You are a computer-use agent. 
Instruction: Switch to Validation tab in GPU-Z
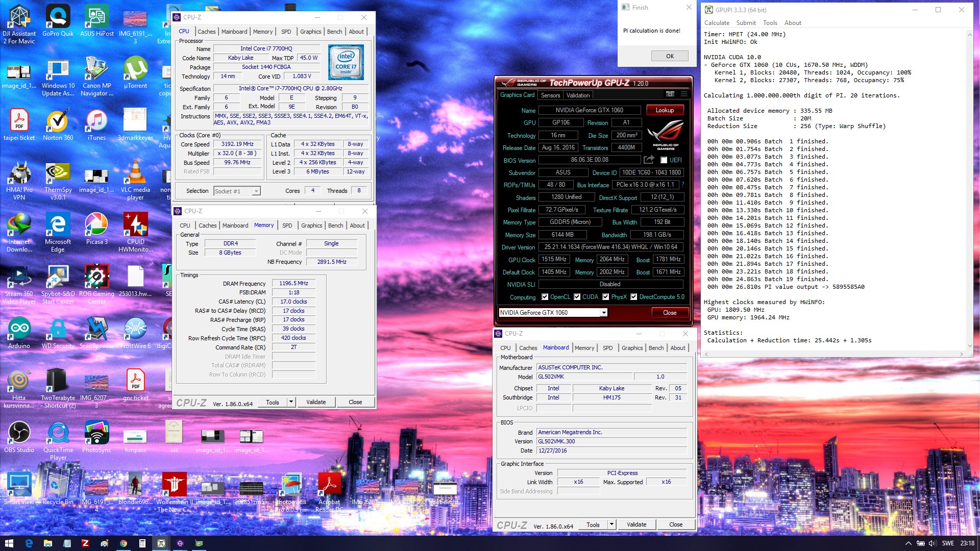[578, 95]
